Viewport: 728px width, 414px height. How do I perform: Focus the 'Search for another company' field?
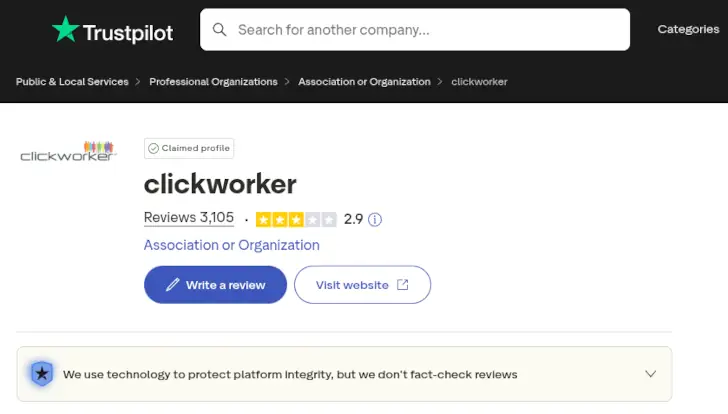tap(415, 30)
